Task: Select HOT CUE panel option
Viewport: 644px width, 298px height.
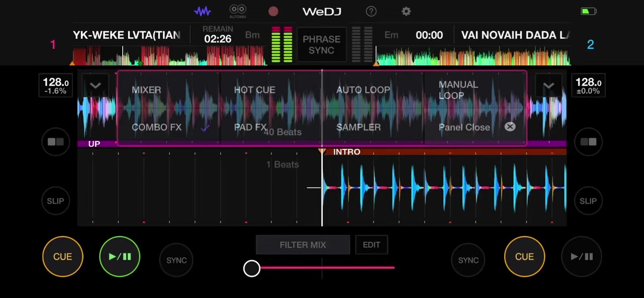Action: [x=255, y=90]
